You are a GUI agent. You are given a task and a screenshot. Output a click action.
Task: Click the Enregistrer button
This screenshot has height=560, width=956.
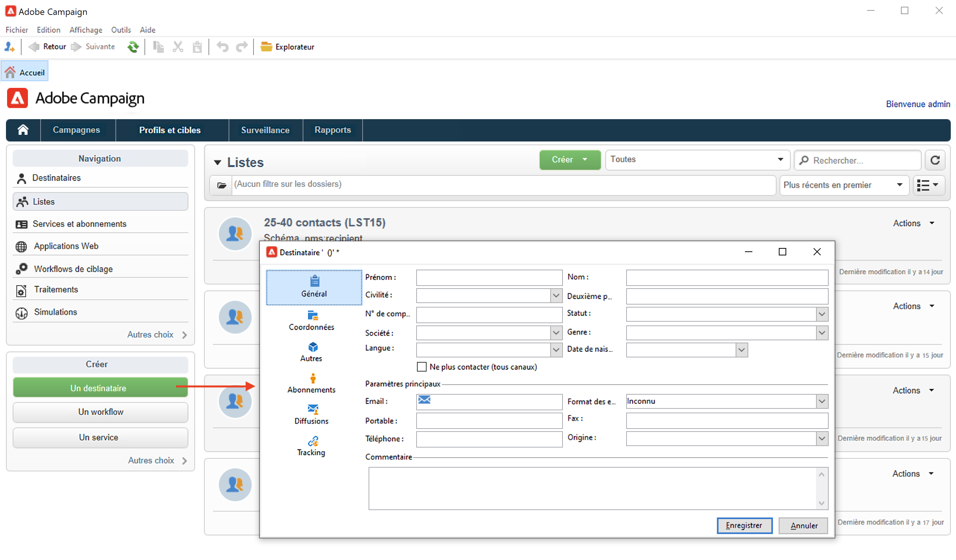(744, 525)
